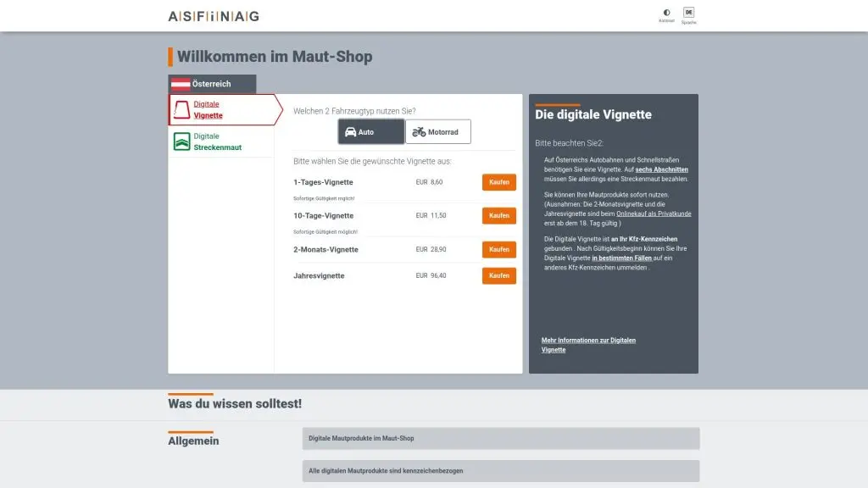
Task: Select the Österreich country tab
Action: click(x=212, y=85)
